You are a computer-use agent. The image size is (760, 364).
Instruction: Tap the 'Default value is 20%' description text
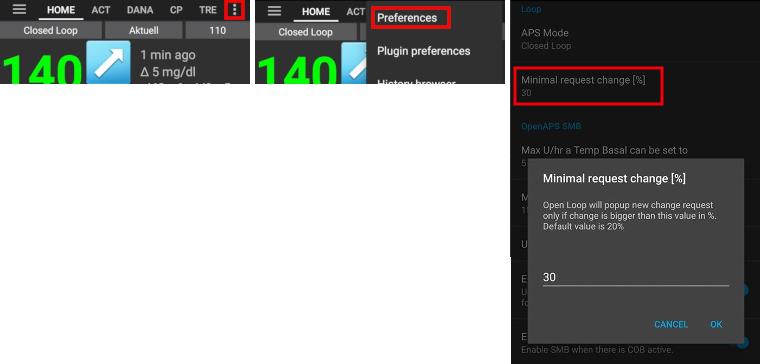tap(583, 226)
